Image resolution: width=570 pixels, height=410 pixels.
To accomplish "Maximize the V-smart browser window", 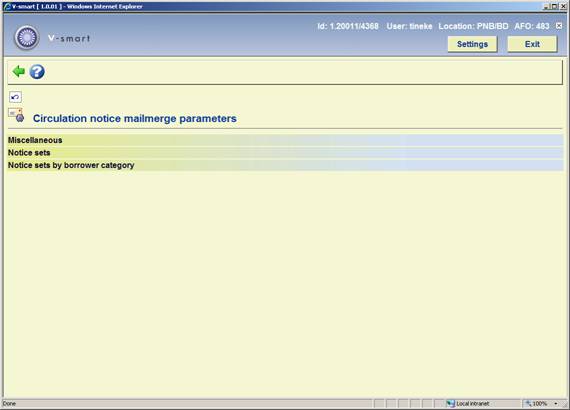I will pyautogui.click(x=554, y=6).
